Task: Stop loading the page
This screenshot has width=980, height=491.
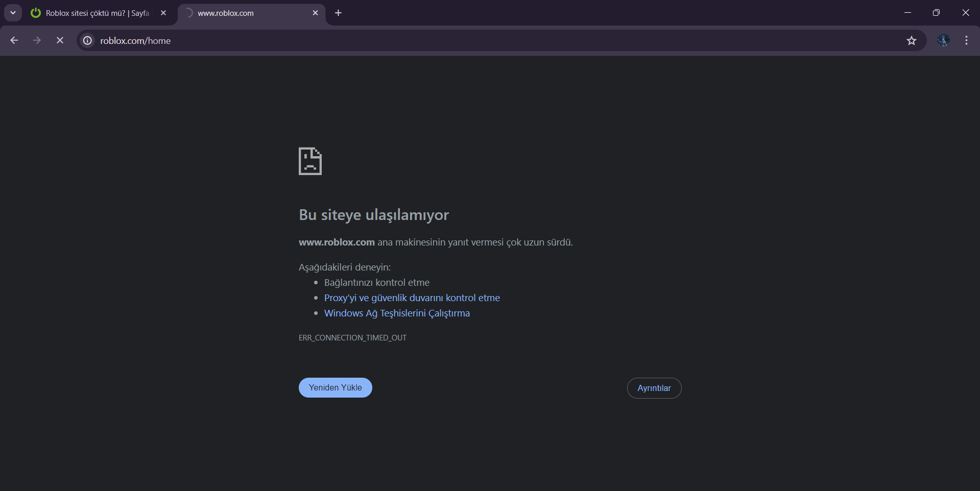Action: coord(60,40)
